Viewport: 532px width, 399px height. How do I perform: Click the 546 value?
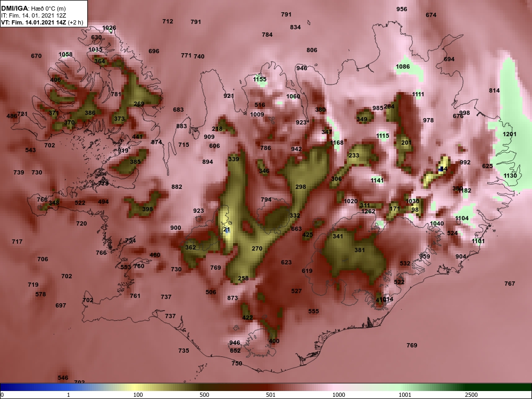point(63,378)
